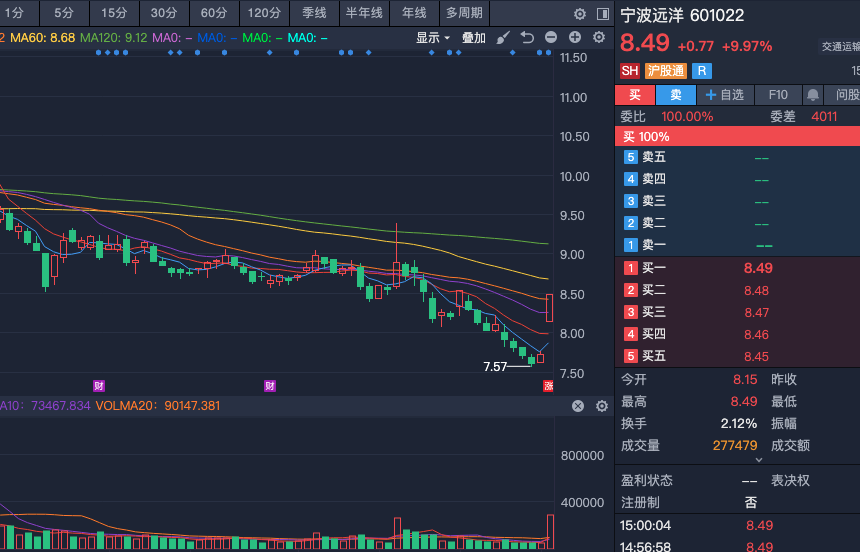Zoom out the chart with minus icon
Image resolution: width=860 pixels, height=552 pixels.
pyautogui.click(x=551, y=37)
